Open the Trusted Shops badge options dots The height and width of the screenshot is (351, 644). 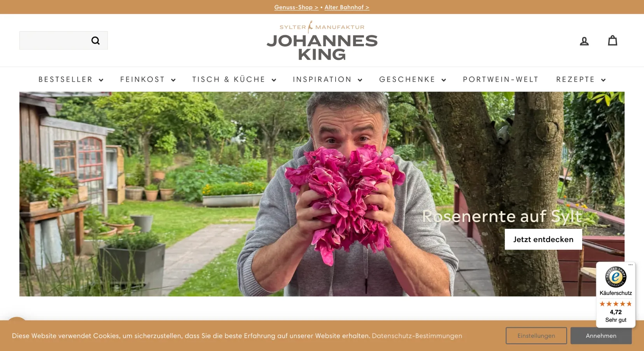[630, 265]
